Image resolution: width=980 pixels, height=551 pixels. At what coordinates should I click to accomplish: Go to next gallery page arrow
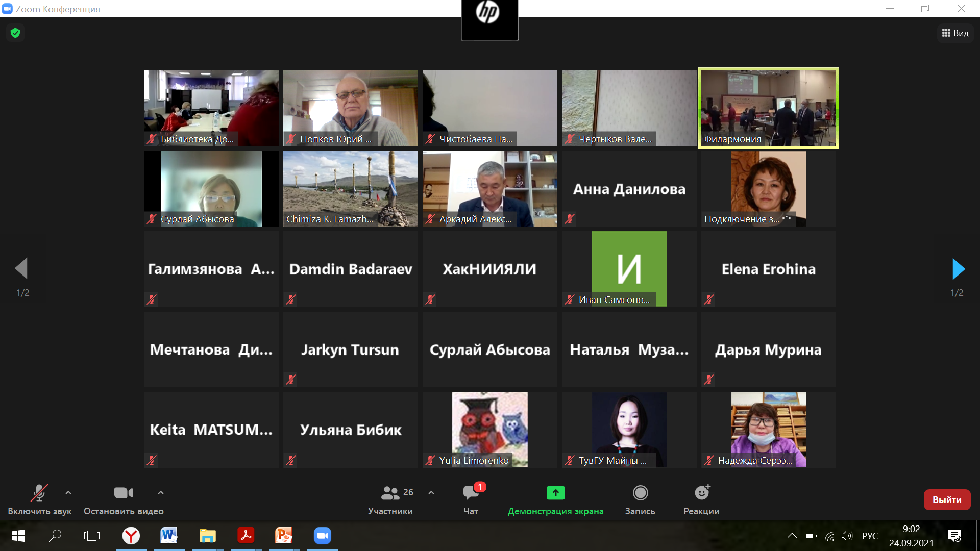point(958,269)
